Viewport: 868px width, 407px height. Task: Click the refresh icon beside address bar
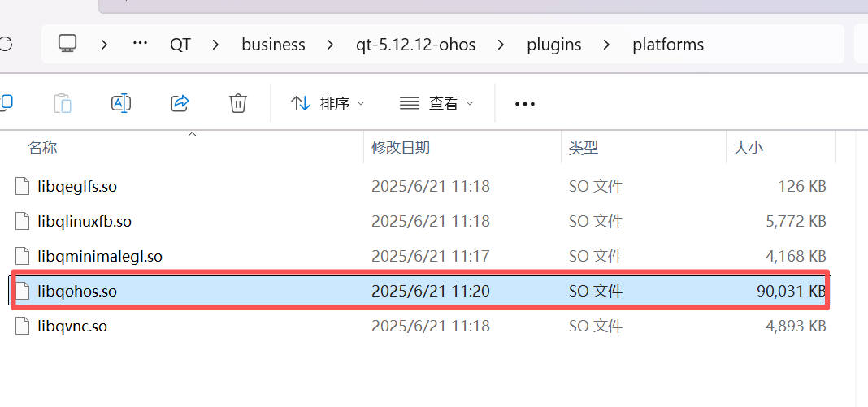coord(5,44)
